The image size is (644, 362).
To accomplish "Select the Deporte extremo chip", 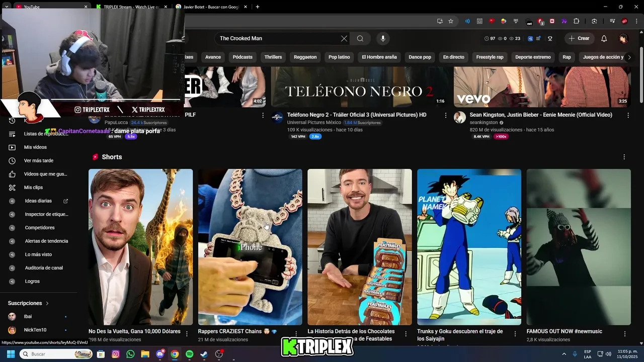I will point(533,57).
